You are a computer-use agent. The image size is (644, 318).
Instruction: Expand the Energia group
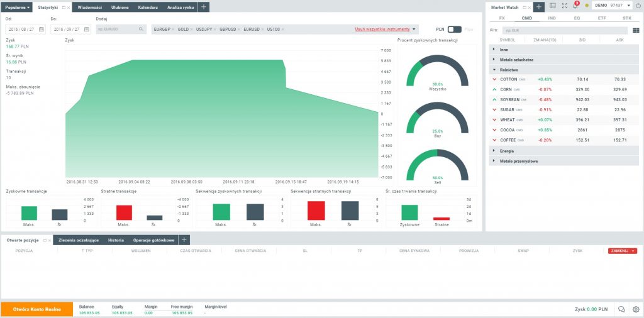pos(563,151)
